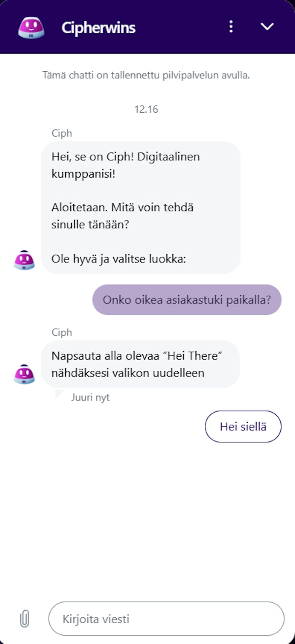Click the "Juuri nyt" timestamp

click(x=90, y=398)
